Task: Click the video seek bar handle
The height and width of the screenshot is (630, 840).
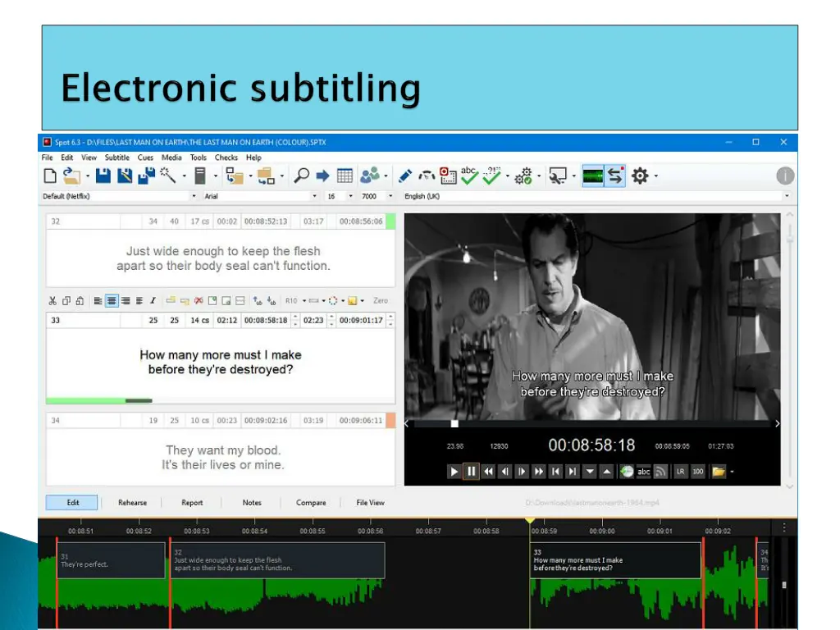Action: tap(454, 424)
